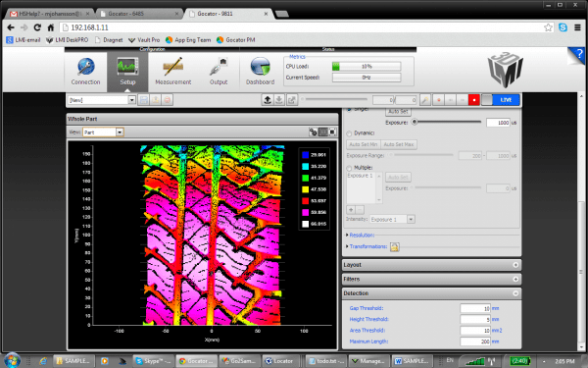Open the Gocator PM bookmark
Image resolution: width=588 pixels, height=368 pixels.
coord(236,40)
